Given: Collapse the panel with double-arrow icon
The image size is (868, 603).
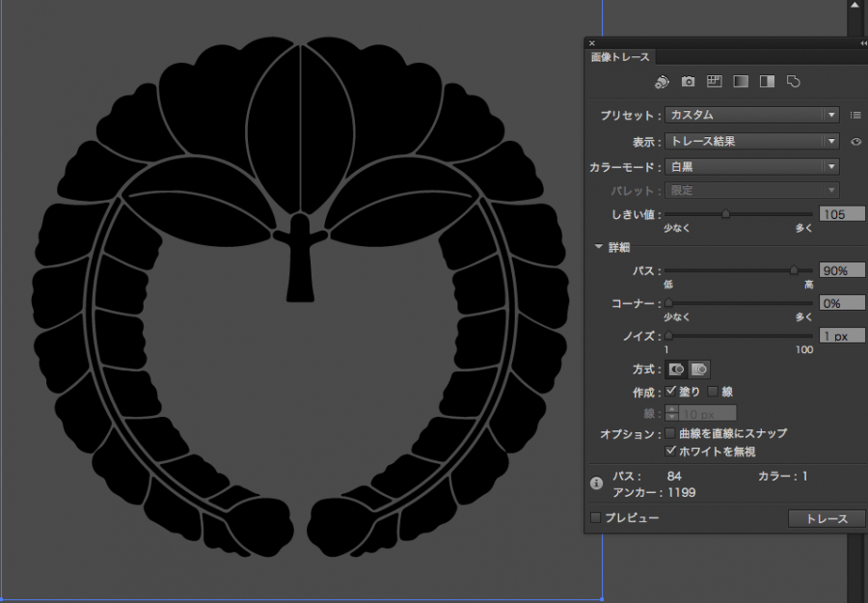Looking at the screenshot, I should click(863, 42).
